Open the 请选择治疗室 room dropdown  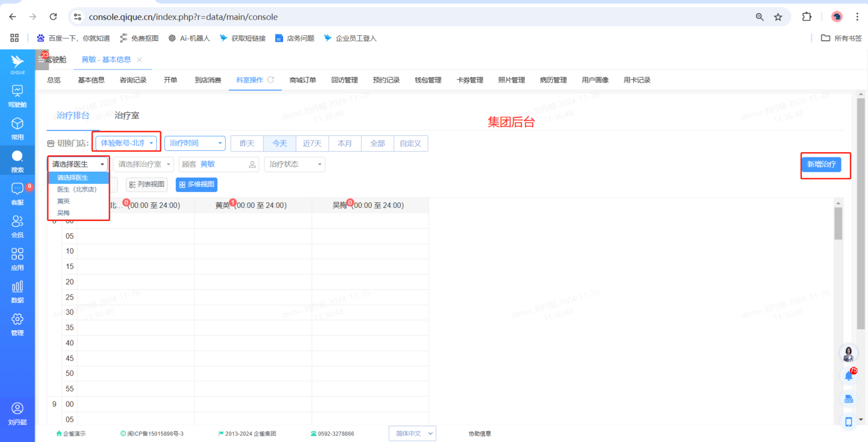145,164
